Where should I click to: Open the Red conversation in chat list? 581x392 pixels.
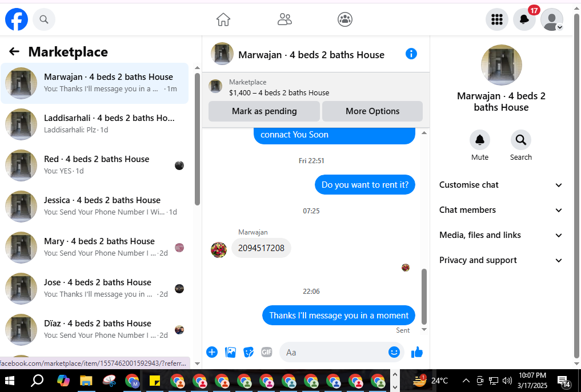click(x=94, y=165)
